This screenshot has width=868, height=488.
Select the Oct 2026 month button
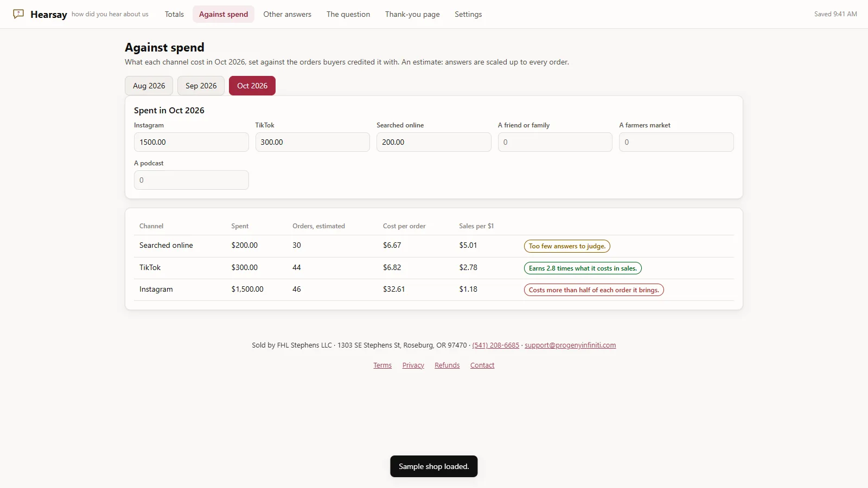coord(252,86)
